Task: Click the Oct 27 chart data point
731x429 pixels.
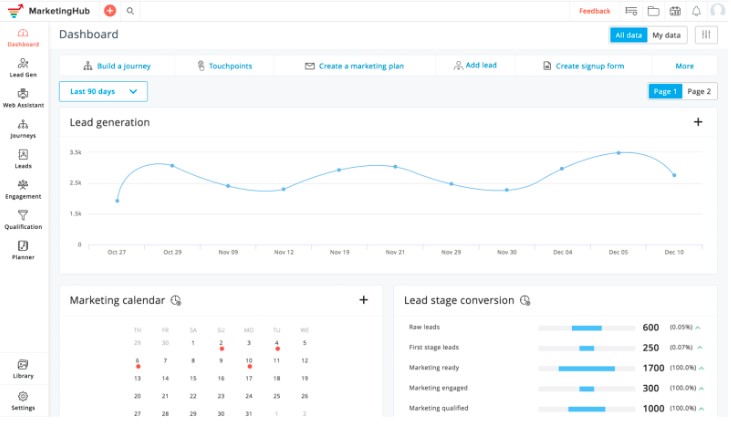Action: tap(117, 201)
